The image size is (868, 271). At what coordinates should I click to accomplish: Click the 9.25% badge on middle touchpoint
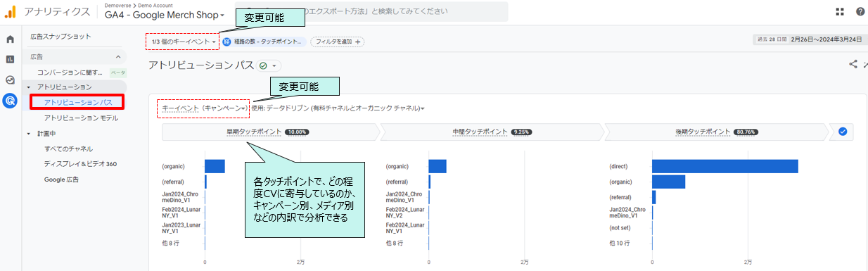tap(521, 132)
